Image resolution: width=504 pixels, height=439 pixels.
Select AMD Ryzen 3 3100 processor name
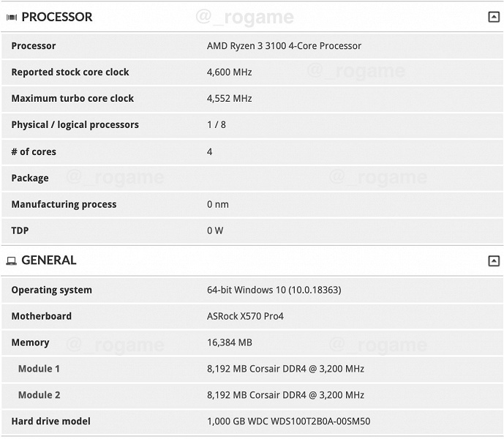pyautogui.click(x=284, y=46)
